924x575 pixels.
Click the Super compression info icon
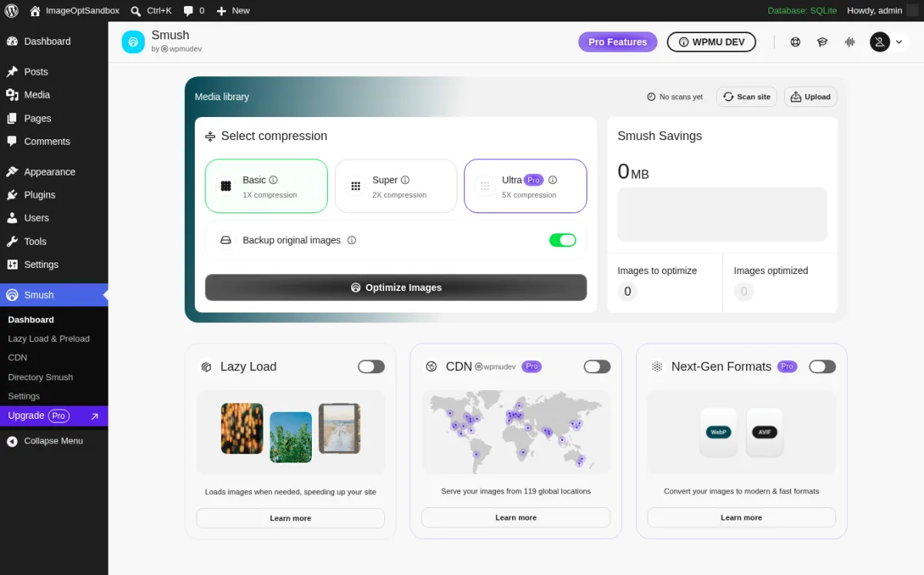click(405, 180)
